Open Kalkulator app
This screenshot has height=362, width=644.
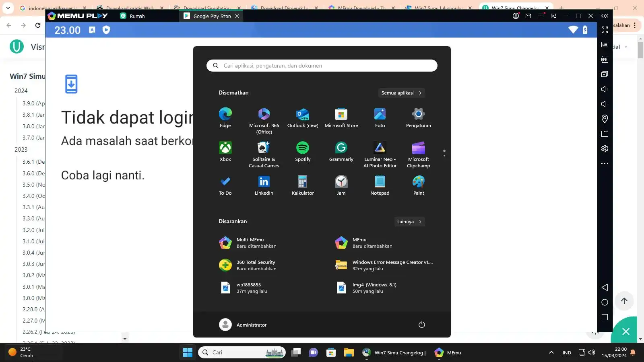(x=303, y=185)
